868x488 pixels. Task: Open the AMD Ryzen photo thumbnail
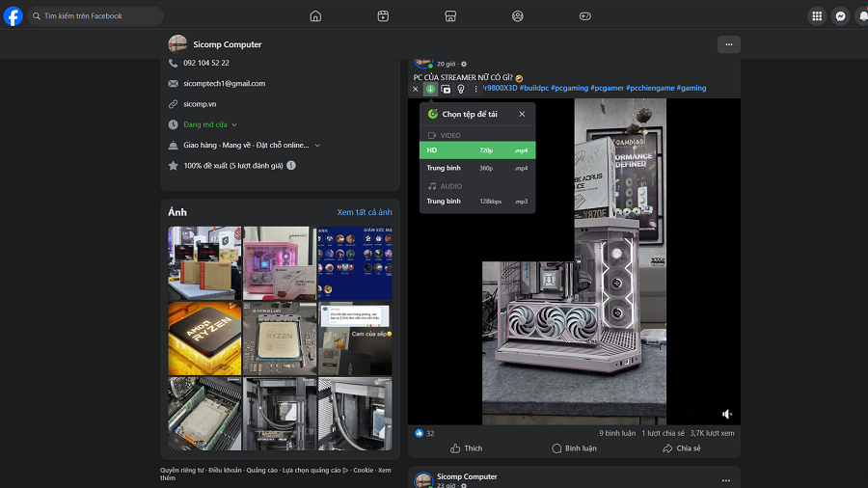(204, 339)
